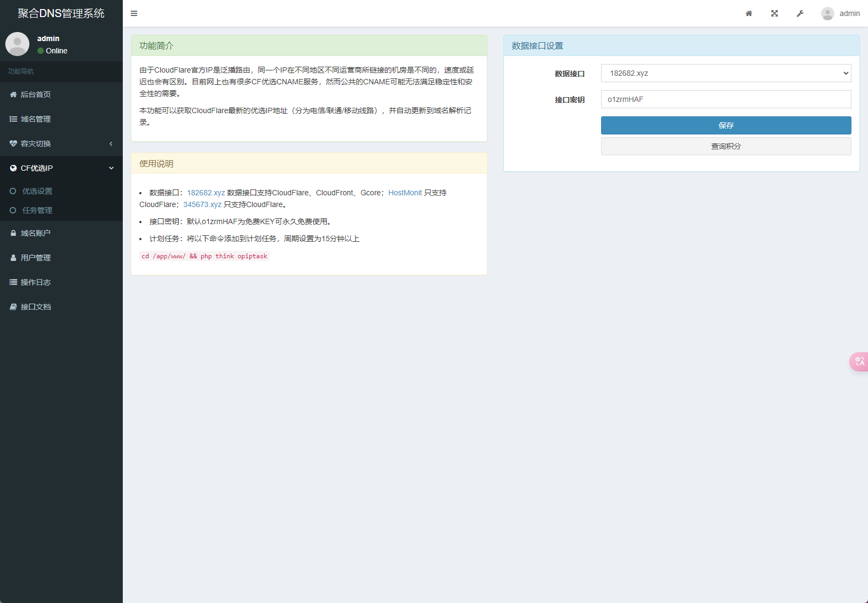Click admin avatar in top bar
868x603 pixels.
coord(827,13)
